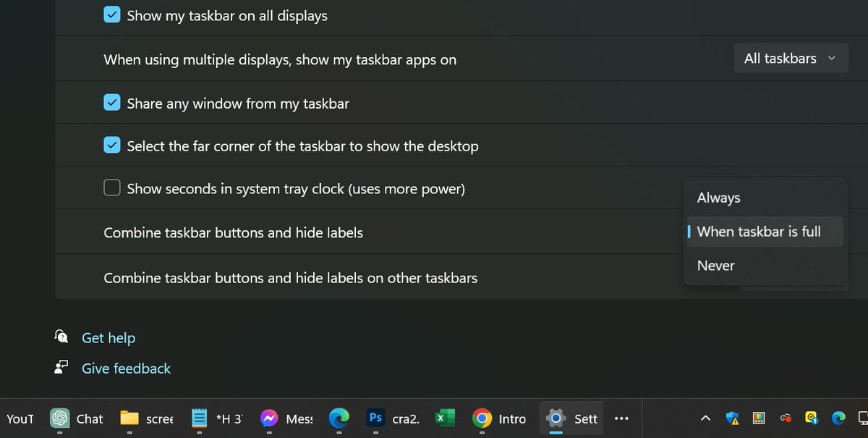
Task: Open the taskbar overflow ellipsis menu
Action: tap(622, 418)
